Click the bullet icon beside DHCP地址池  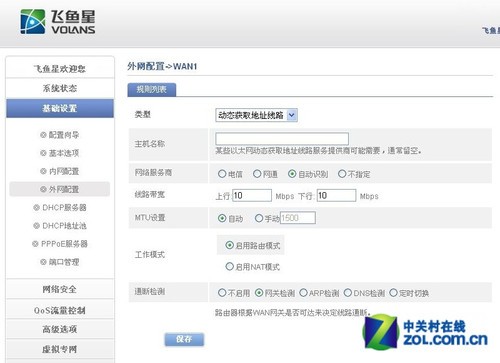pos(36,226)
